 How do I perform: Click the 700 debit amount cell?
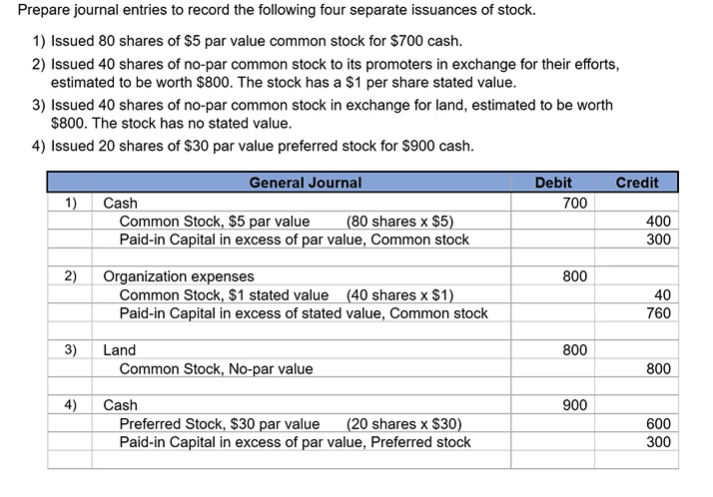[573, 203]
